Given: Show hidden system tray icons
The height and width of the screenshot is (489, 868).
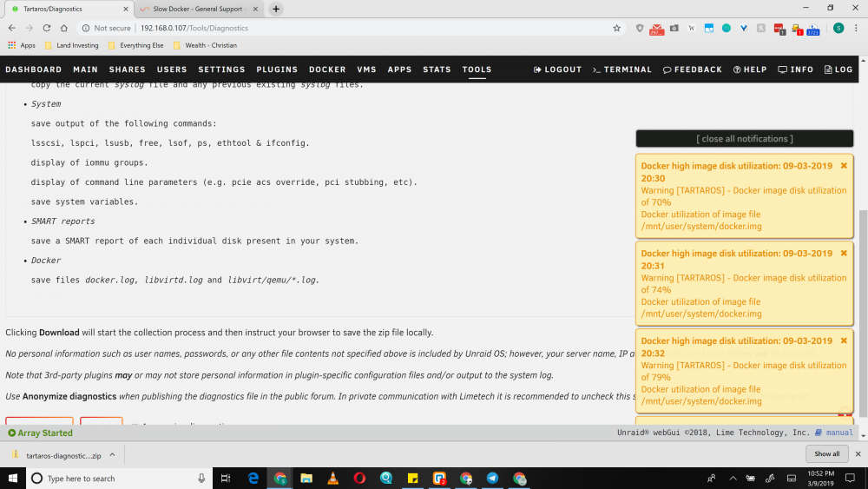Looking at the screenshot, I should [733, 478].
